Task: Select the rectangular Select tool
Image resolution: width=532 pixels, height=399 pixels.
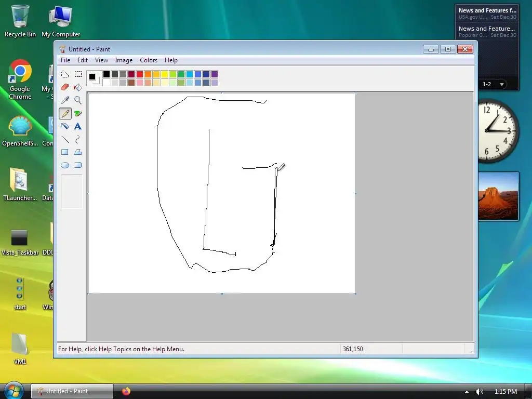Action: tap(78, 74)
